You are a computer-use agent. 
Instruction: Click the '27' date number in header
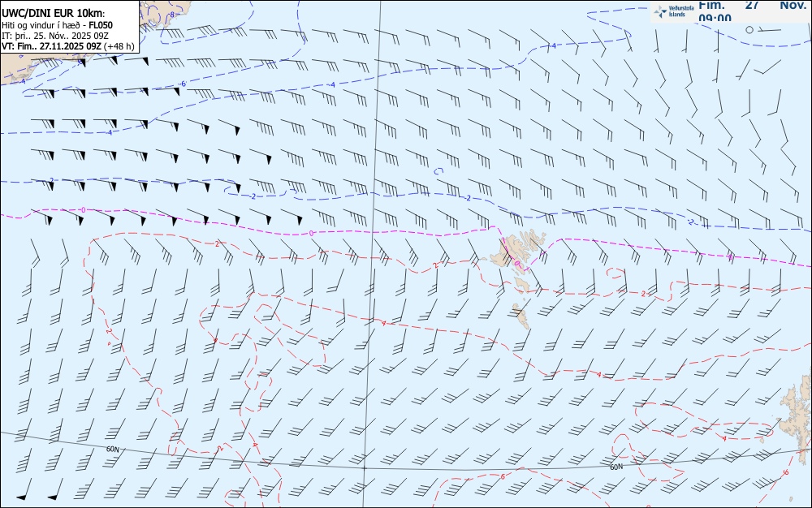pos(753,5)
